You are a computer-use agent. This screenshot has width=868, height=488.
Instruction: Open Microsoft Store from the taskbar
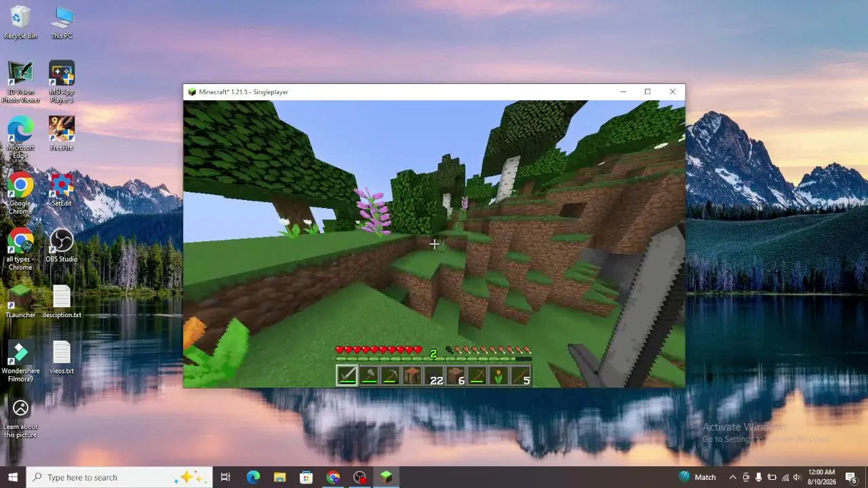click(306, 477)
